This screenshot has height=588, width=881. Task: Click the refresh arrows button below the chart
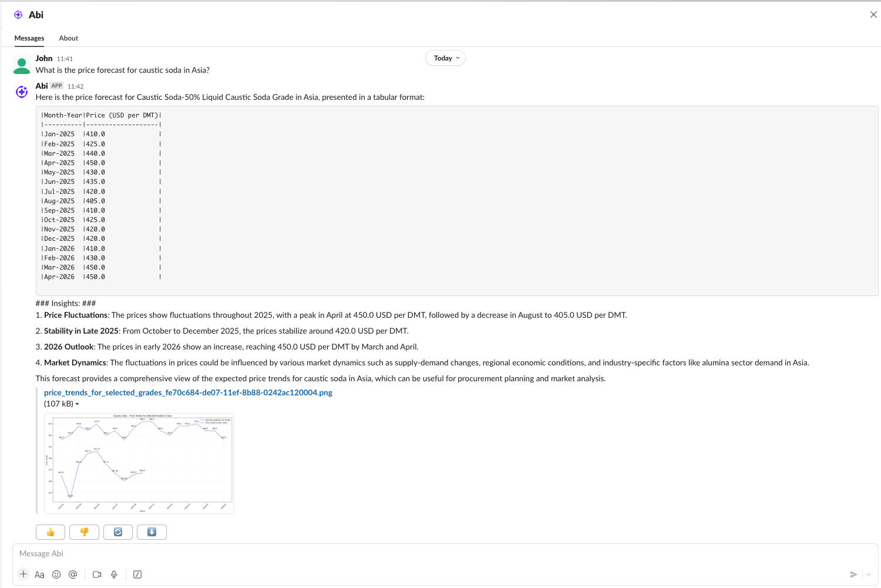point(118,532)
